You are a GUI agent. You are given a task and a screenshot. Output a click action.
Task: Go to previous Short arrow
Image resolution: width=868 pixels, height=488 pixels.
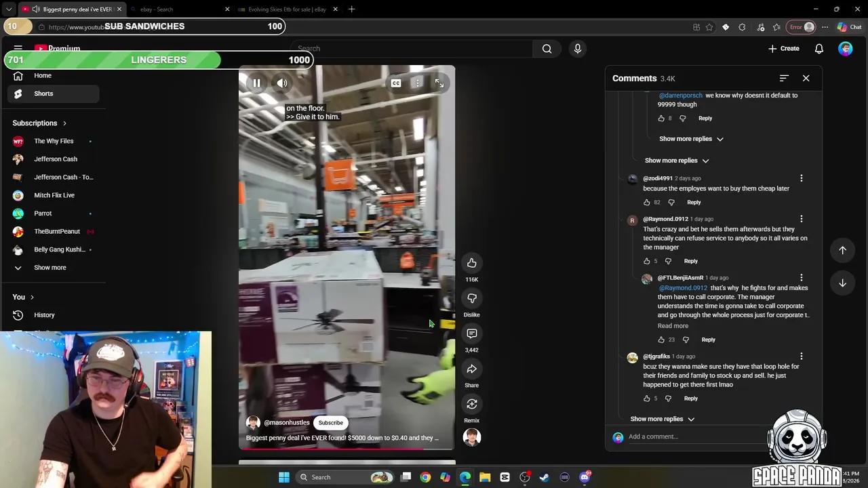(842, 250)
